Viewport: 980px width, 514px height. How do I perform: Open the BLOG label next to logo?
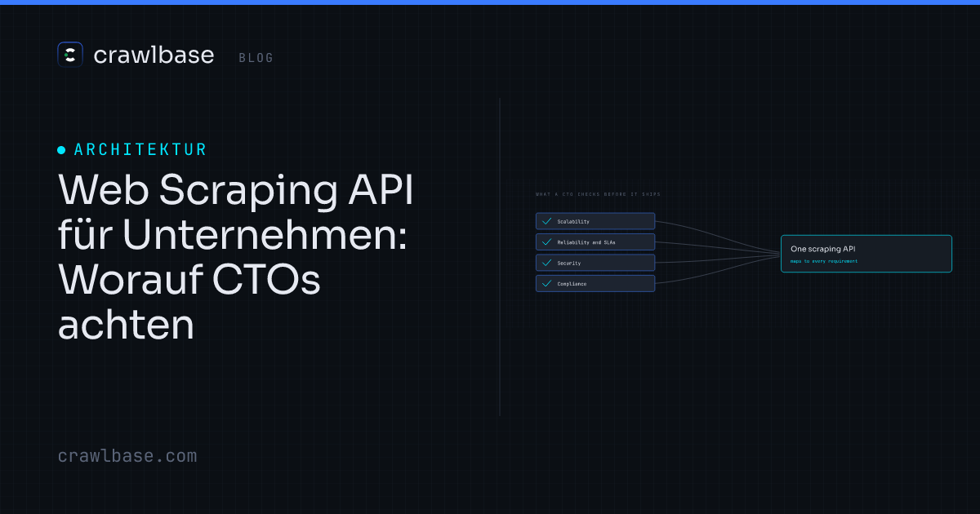tap(256, 58)
